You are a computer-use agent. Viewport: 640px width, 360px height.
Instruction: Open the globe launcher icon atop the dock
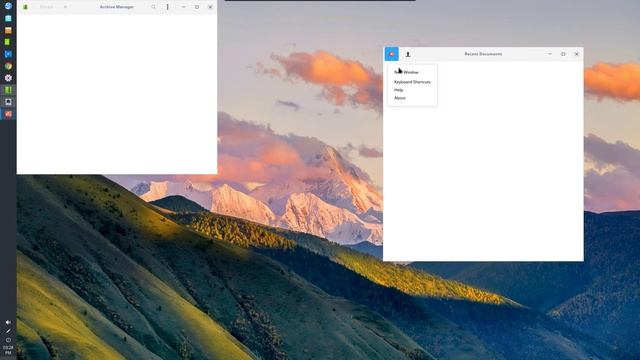8,6
